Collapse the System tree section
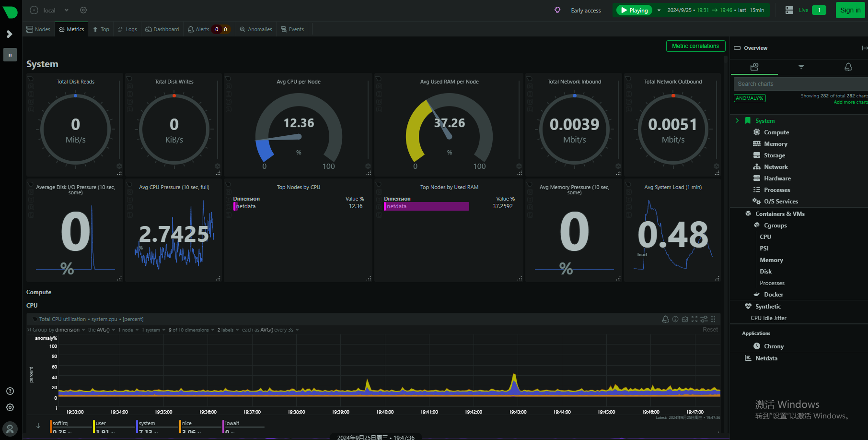The width and height of the screenshot is (868, 440). pyautogui.click(x=737, y=121)
